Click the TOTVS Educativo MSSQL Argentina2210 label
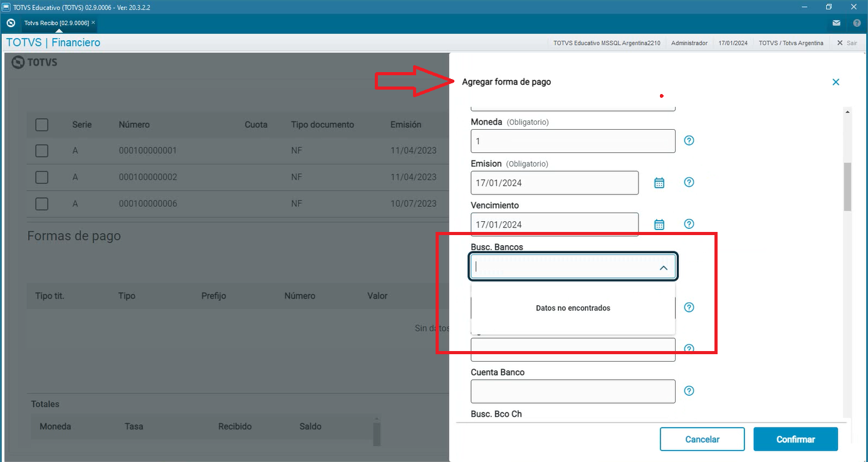Image resolution: width=868 pixels, height=462 pixels. 607,43
